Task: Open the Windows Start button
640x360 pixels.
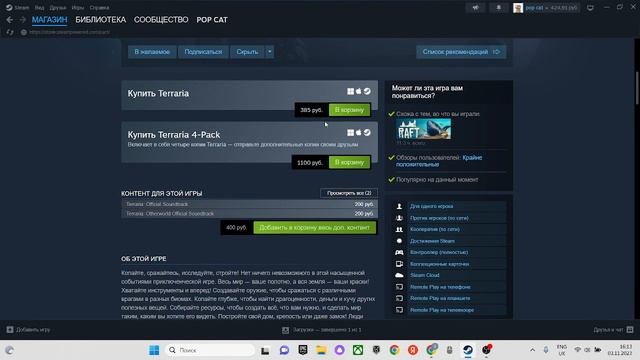Action: pyautogui.click(x=154, y=350)
